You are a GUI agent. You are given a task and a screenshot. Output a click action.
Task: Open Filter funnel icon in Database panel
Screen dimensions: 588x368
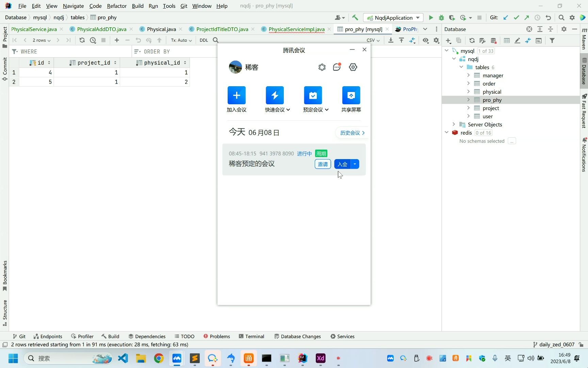tap(552, 41)
